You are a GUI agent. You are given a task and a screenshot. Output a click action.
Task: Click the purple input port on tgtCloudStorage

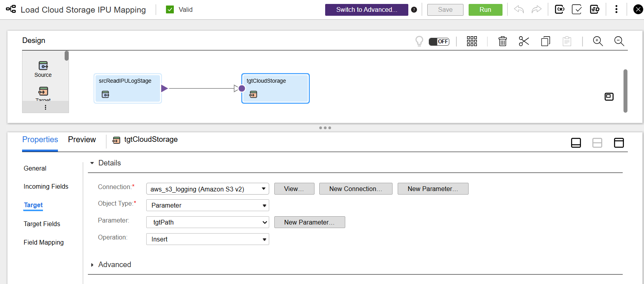[242, 88]
